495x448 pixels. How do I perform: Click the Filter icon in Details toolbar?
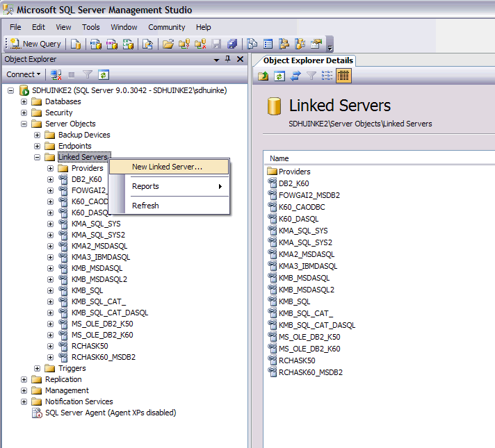click(311, 76)
